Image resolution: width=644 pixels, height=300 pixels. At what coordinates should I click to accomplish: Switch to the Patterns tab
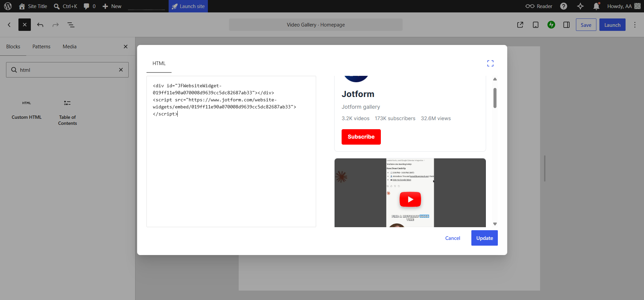tap(41, 47)
